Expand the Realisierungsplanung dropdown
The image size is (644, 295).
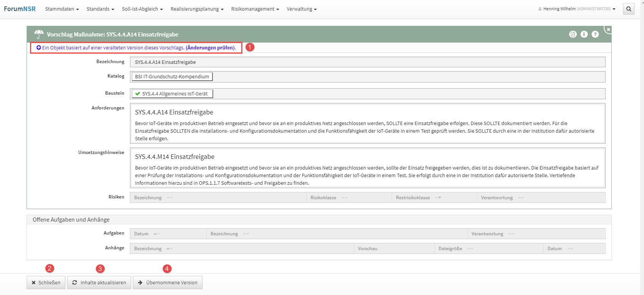(197, 9)
